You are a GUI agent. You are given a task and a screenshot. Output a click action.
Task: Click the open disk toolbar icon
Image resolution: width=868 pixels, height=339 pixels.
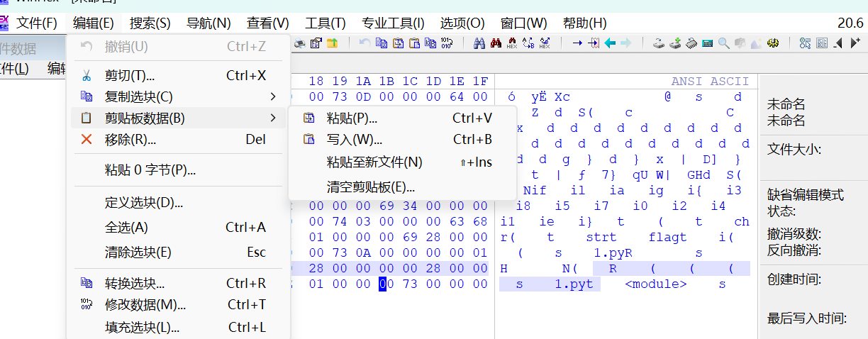(659, 43)
